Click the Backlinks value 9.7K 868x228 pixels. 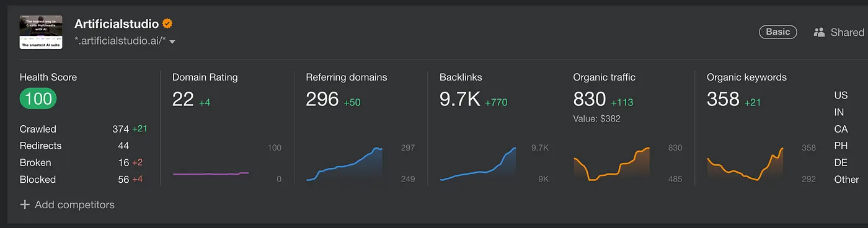click(x=460, y=99)
